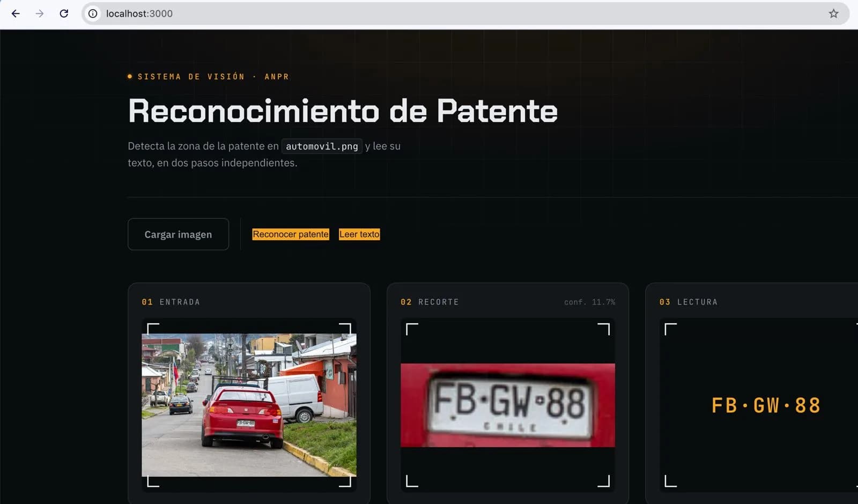Click the 01 ENTRADA panel heading
Image resolution: width=858 pixels, height=504 pixels.
(171, 302)
